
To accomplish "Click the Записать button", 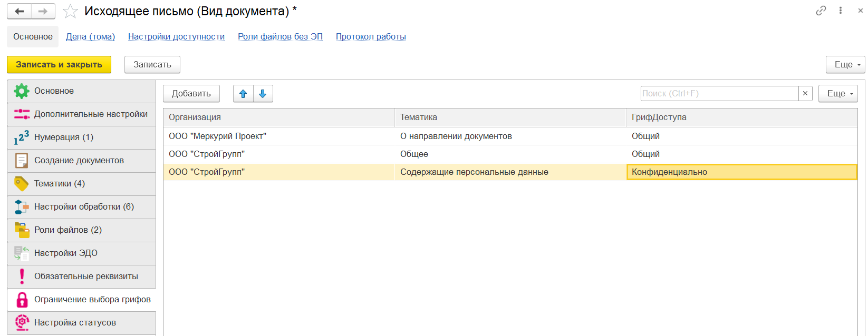I will pyautogui.click(x=152, y=65).
